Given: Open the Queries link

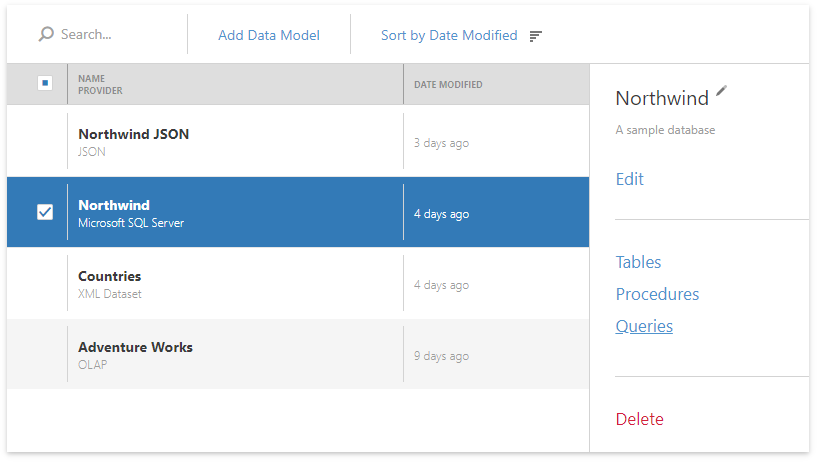Looking at the screenshot, I should (x=644, y=326).
